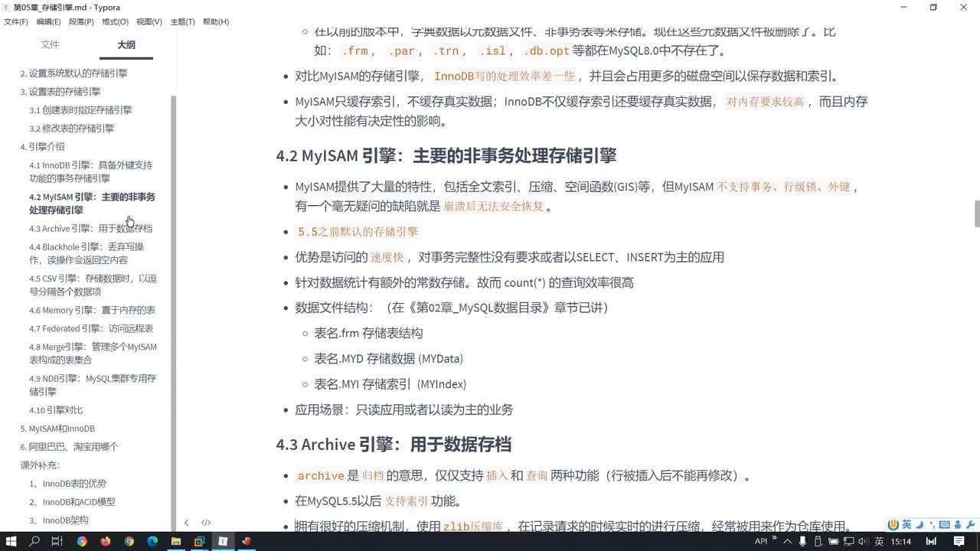
Task: Jump to 5. MyISAM和InnoDB outline entry
Action: pos(57,429)
